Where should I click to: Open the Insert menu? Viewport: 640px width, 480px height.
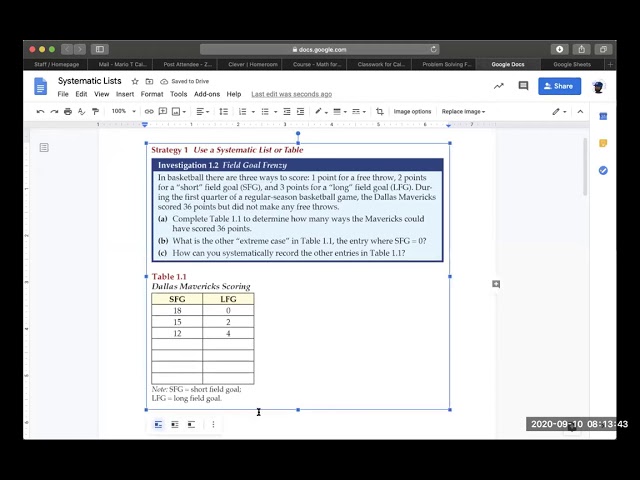click(x=125, y=94)
